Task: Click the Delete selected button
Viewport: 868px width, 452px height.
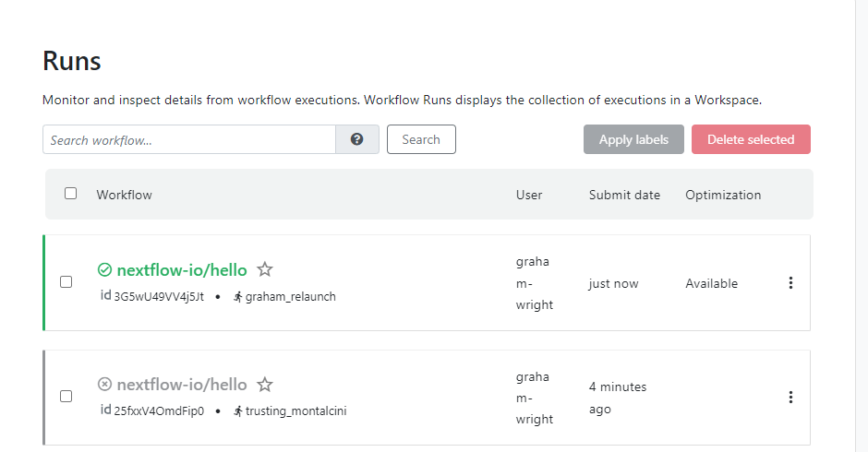Action: tap(752, 139)
